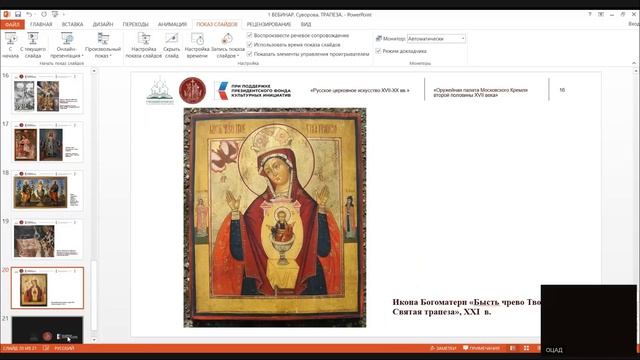This screenshot has width=640, height=360.
Task: Select slide 18 thumbnail
Action: [47, 191]
